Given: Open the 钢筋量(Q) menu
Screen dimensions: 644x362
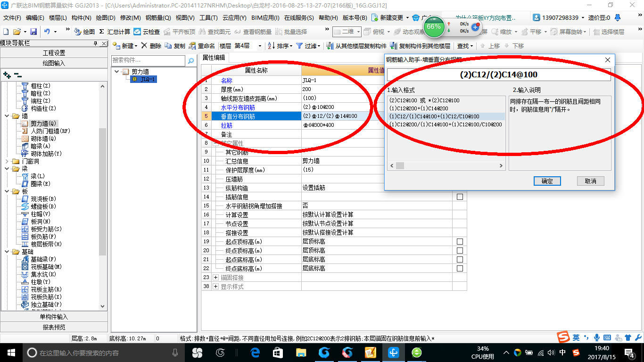Looking at the screenshot, I should [x=158, y=18].
